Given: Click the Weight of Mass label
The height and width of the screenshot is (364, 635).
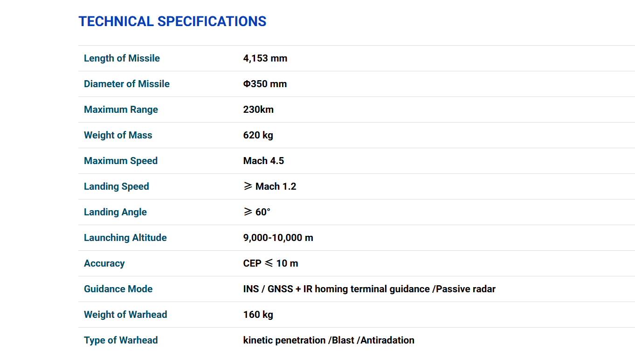Looking at the screenshot, I should pos(118,135).
